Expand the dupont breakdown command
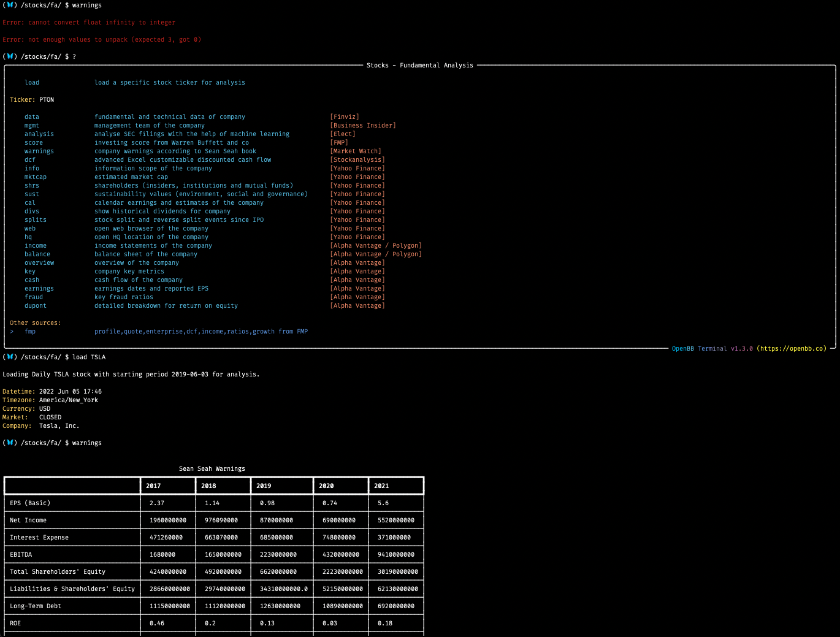Image resolution: width=840 pixels, height=637 pixels. click(35, 305)
